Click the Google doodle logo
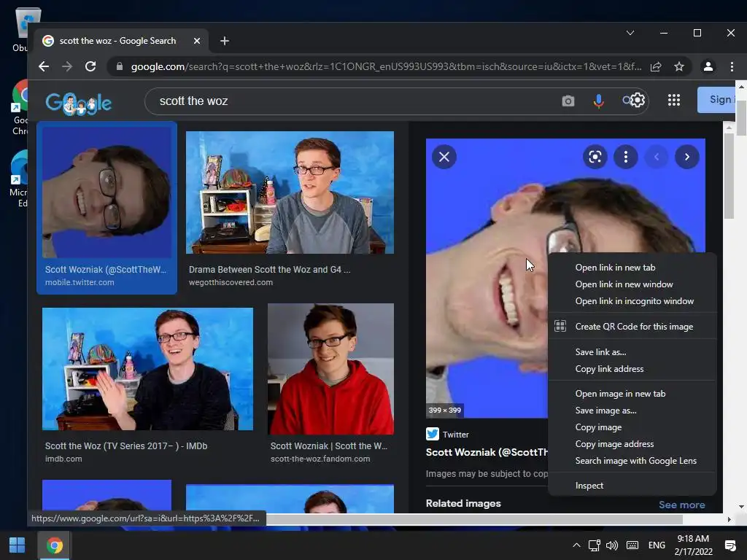Viewport: 747px width, 560px height. coord(79,103)
